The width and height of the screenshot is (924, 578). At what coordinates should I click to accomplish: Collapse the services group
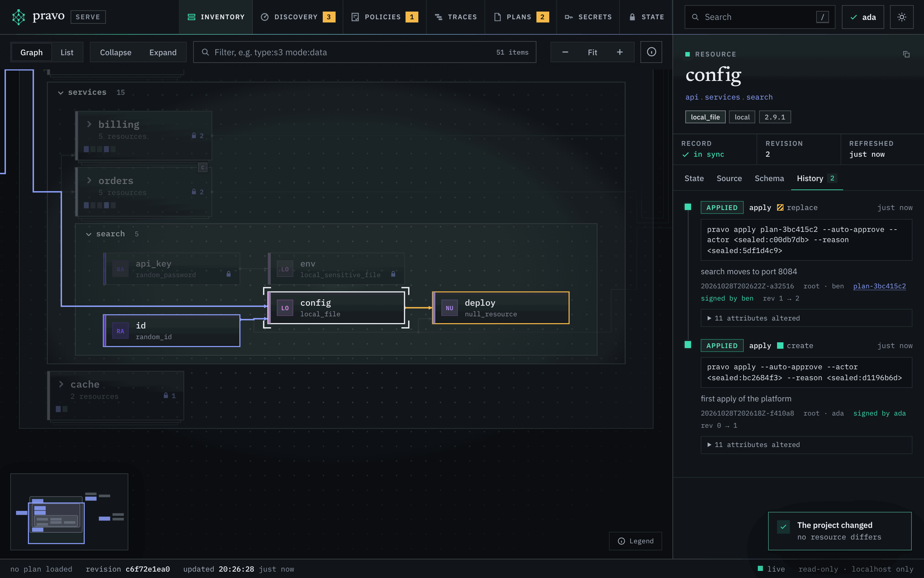60,92
